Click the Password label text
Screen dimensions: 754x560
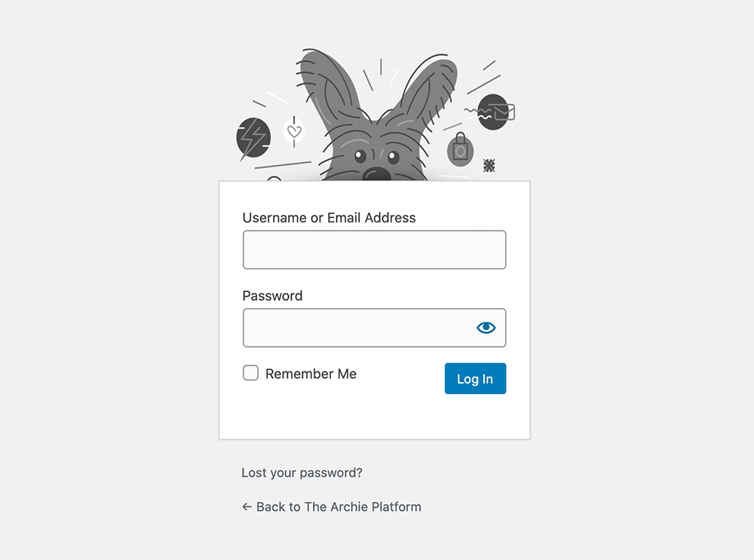click(272, 295)
